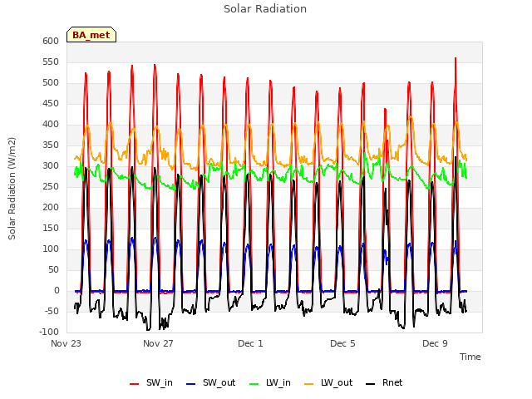Toggle the LW_in legend entry
This screenshot has height=399, width=532.
[270, 383]
